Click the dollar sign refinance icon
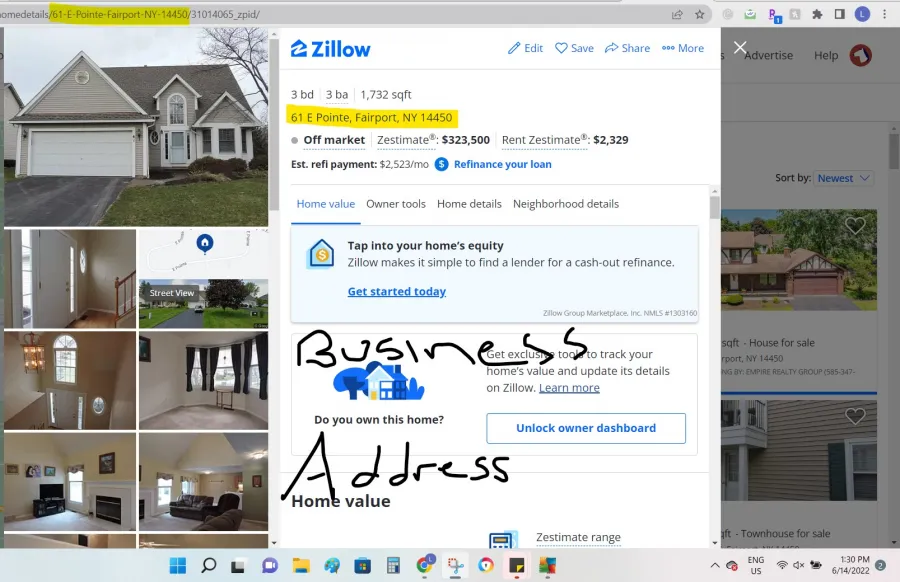Viewport: 900px width, 582px height. coord(441,164)
